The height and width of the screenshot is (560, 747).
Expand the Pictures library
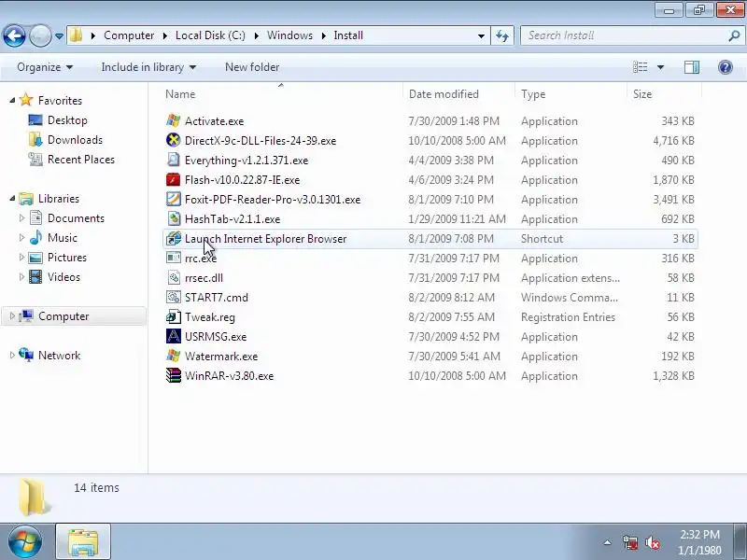21,258
